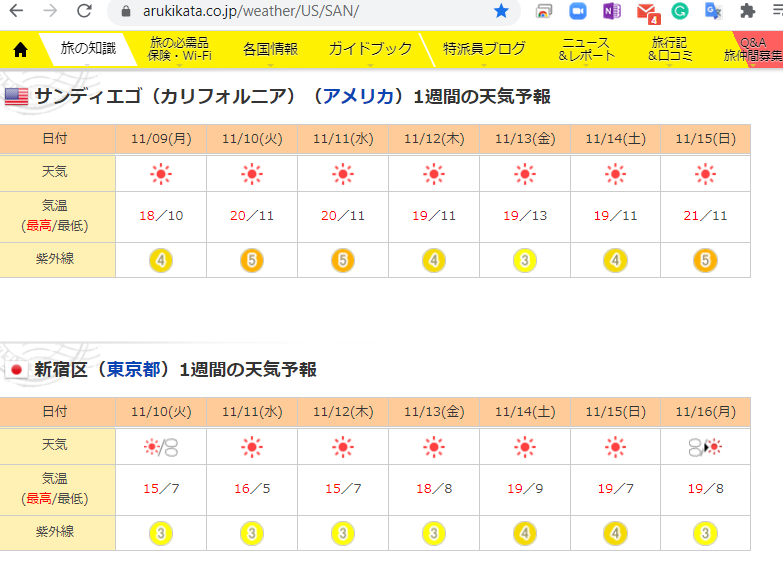Open 旅行記&口コミ menu
Image resolution: width=783 pixels, height=587 pixels.
[670, 49]
